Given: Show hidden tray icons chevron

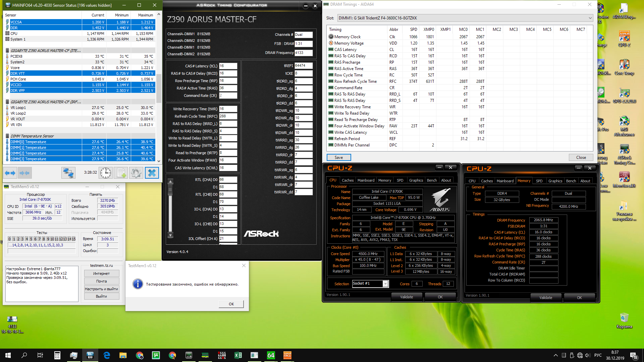Looking at the screenshot, I should [x=555, y=355].
